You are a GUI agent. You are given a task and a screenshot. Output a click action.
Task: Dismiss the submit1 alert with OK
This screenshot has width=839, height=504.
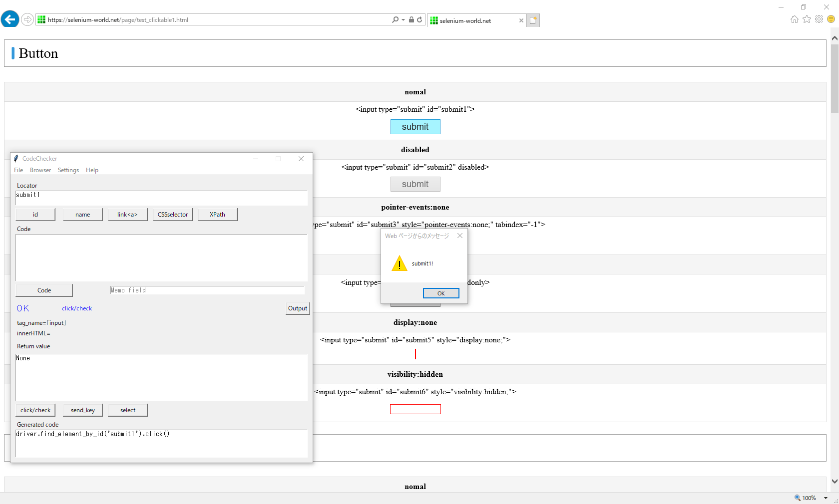click(440, 293)
